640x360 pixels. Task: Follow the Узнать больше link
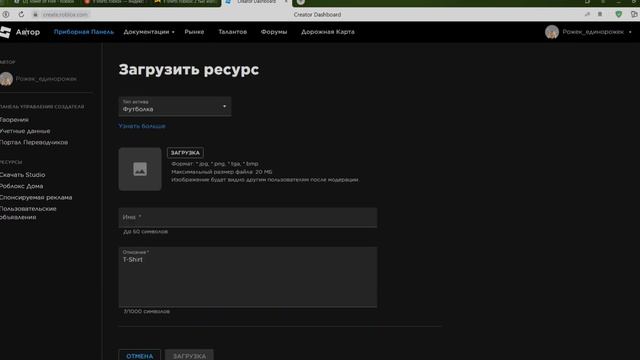coord(142,126)
